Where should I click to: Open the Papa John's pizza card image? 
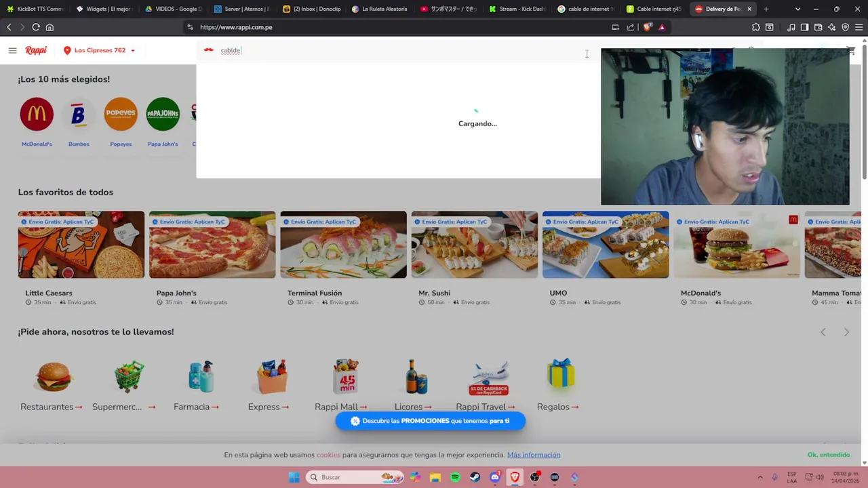tap(212, 245)
